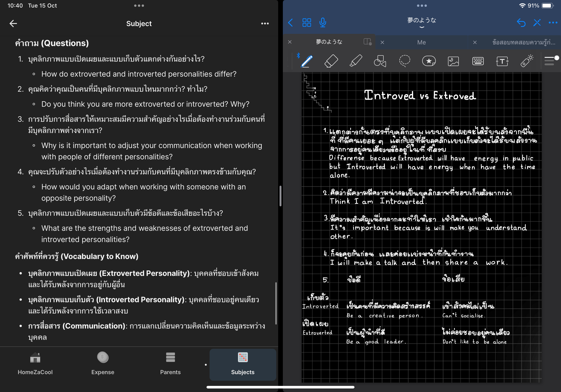Start audio recording with microphone icon
This screenshot has width=561, height=392.
click(323, 23)
